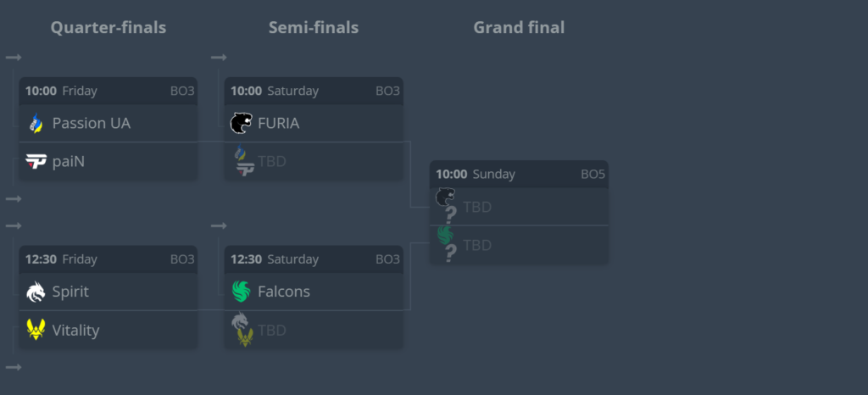Image resolution: width=868 pixels, height=395 pixels.
Task: Click the paiN team logo
Action: [36, 162]
